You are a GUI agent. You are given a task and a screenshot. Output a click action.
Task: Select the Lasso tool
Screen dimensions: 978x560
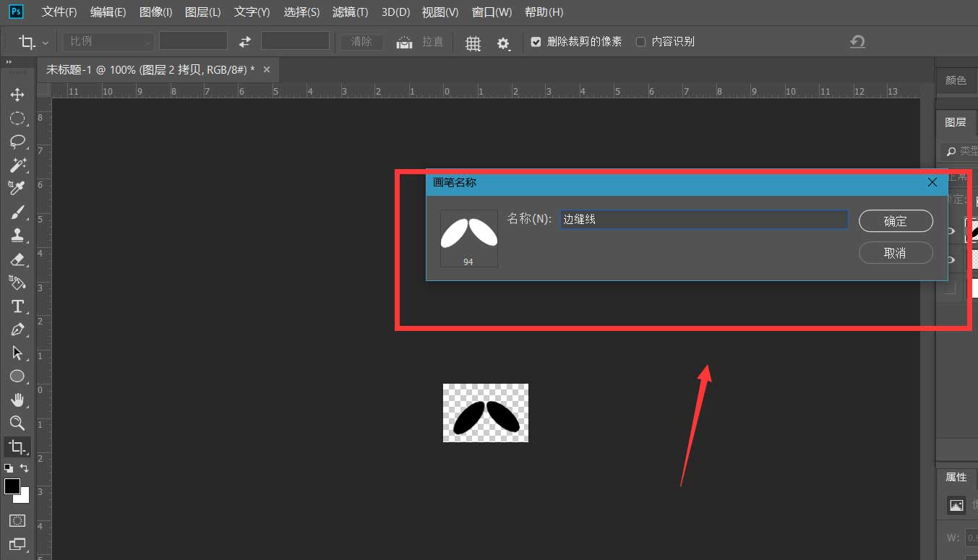[17, 141]
